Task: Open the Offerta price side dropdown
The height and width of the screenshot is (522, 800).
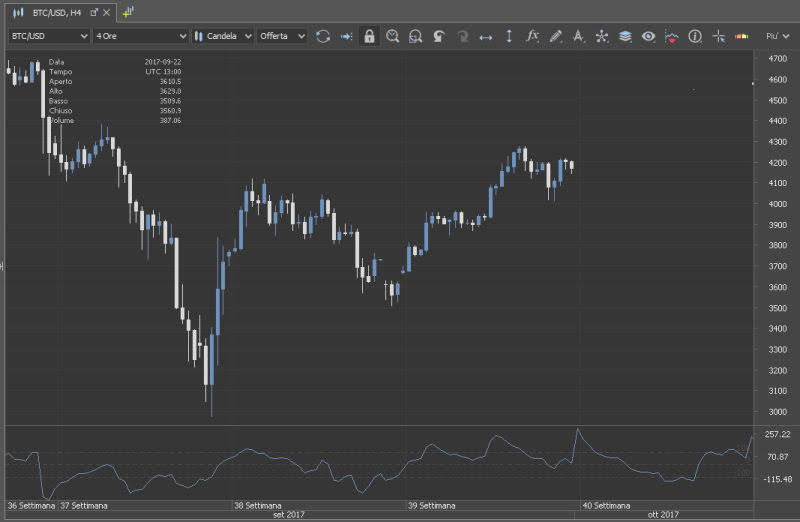Action: [x=283, y=36]
